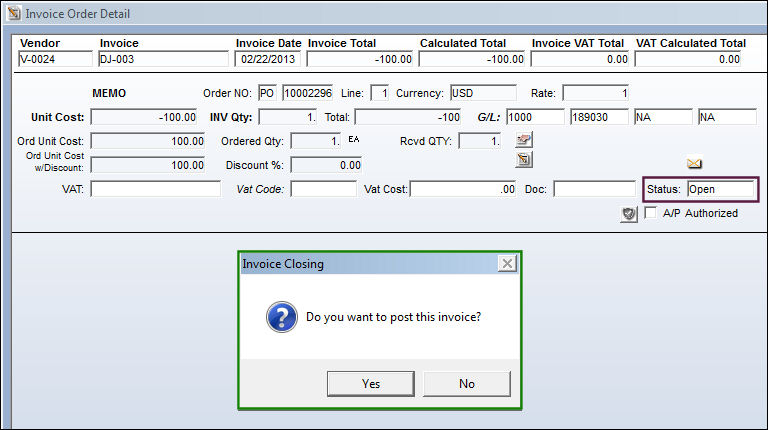Click the Invoice Order Detail title bar icon
The image size is (768, 430).
click(14, 13)
